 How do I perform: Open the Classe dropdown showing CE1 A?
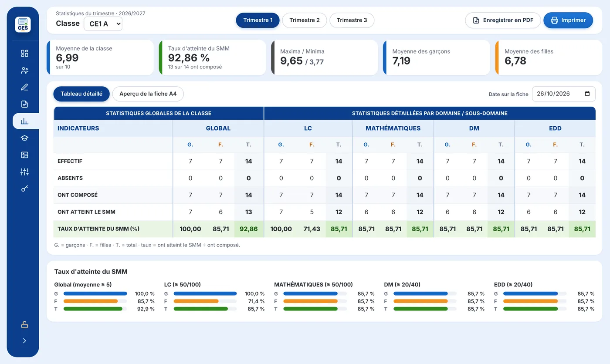(x=103, y=24)
